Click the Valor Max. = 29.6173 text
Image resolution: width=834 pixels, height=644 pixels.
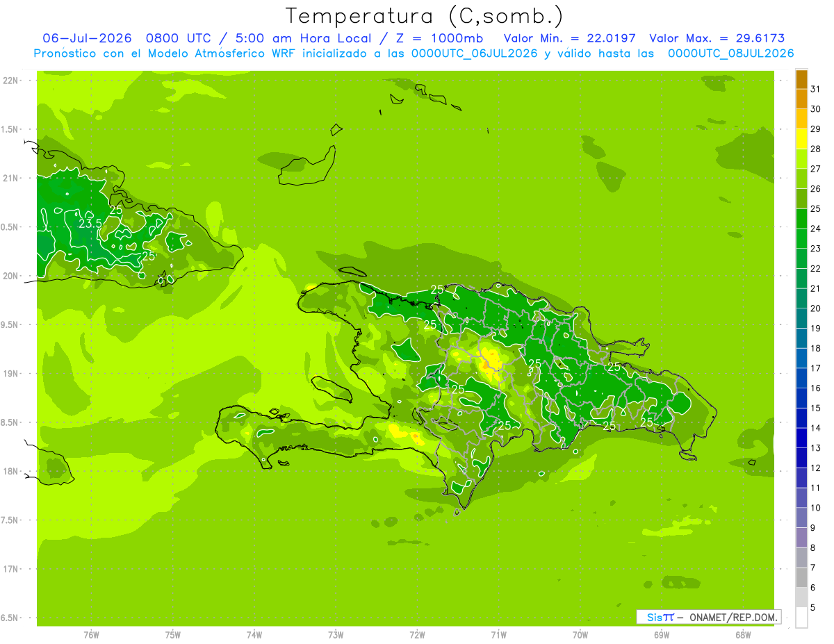(716, 38)
